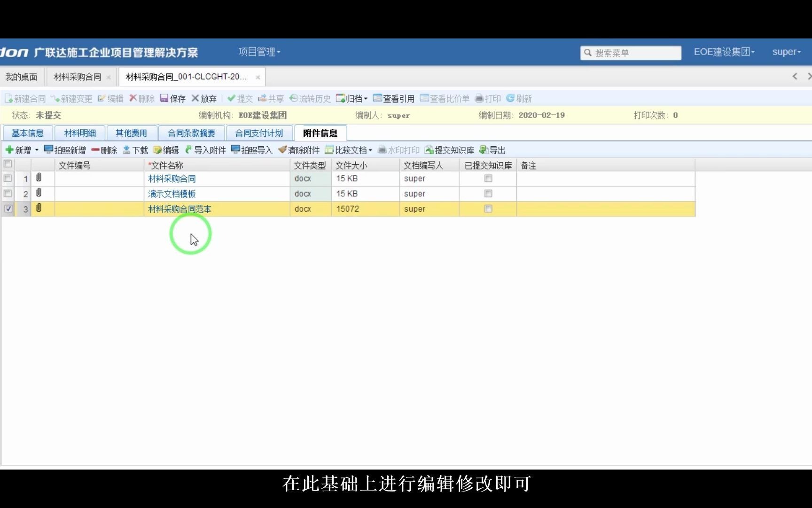Click the 搜索菜单 search field

tap(631, 53)
